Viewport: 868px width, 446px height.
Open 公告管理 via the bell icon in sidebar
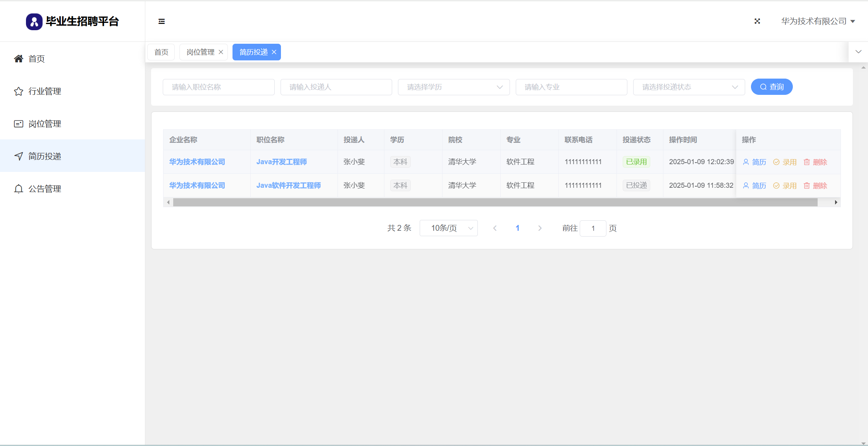tap(19, 189)
